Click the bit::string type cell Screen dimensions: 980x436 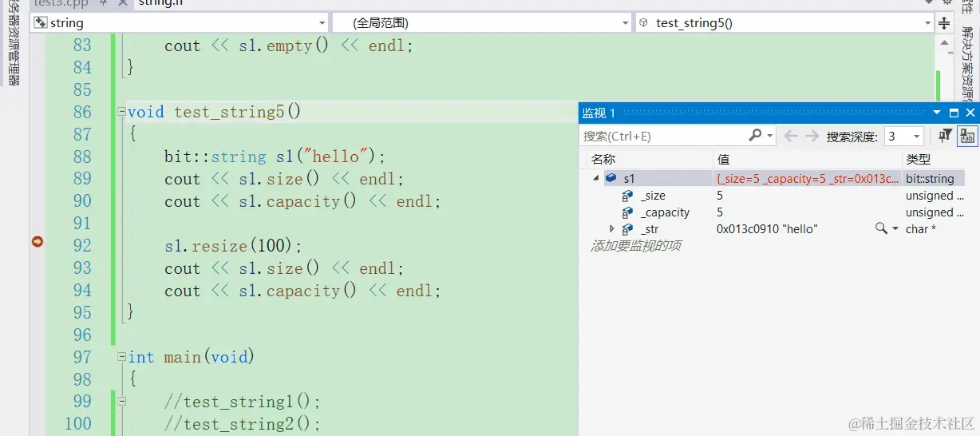930,179
